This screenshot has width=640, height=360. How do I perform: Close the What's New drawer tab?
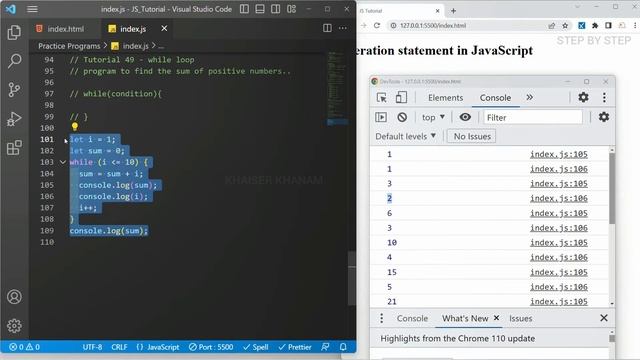[x=496, y=318]
